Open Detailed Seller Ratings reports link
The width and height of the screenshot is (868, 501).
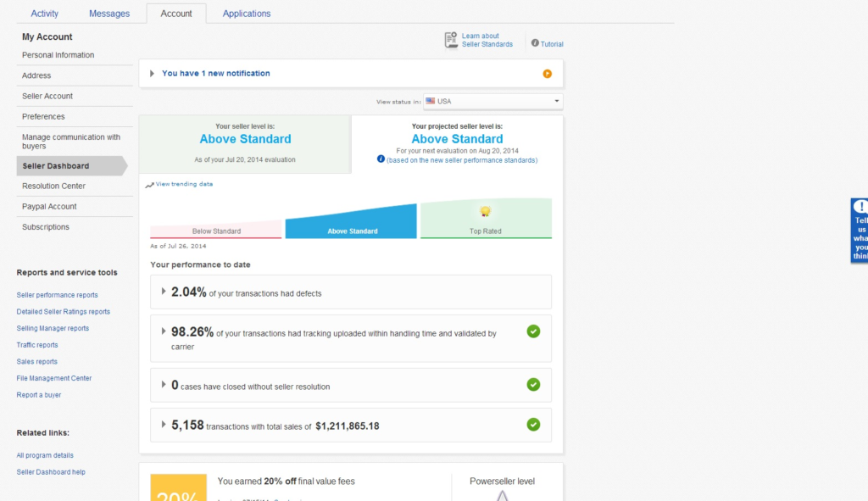point(63,312)
